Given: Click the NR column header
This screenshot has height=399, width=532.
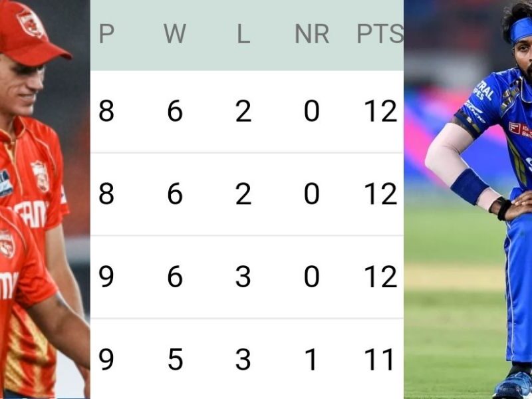Looking at the screenshot, I should [x=312, y=34].
